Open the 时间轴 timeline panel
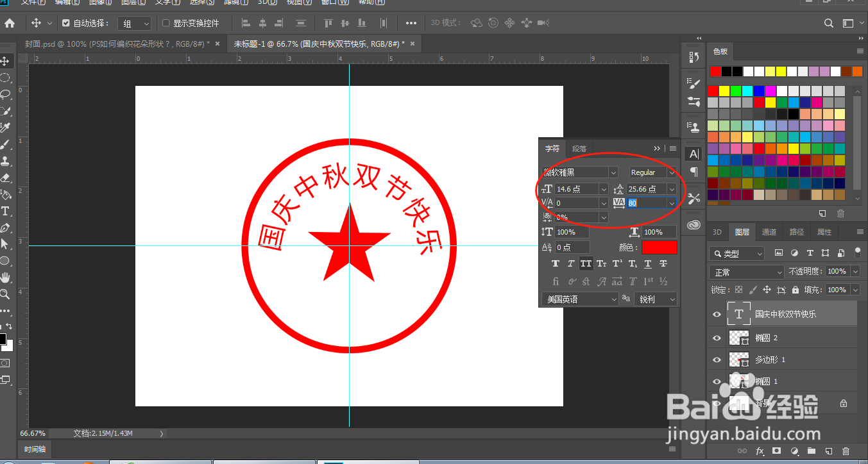 pos(34,449)
